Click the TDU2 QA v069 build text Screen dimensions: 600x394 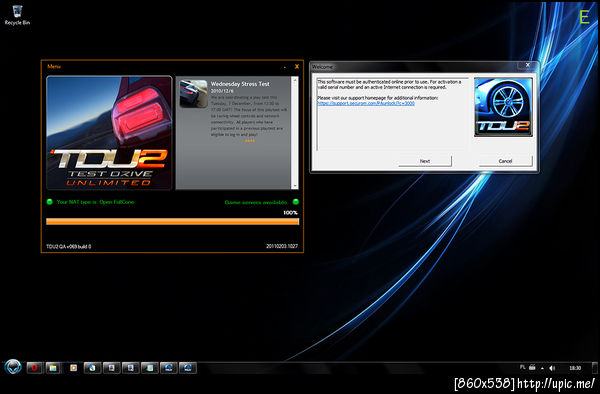(68, 247)
